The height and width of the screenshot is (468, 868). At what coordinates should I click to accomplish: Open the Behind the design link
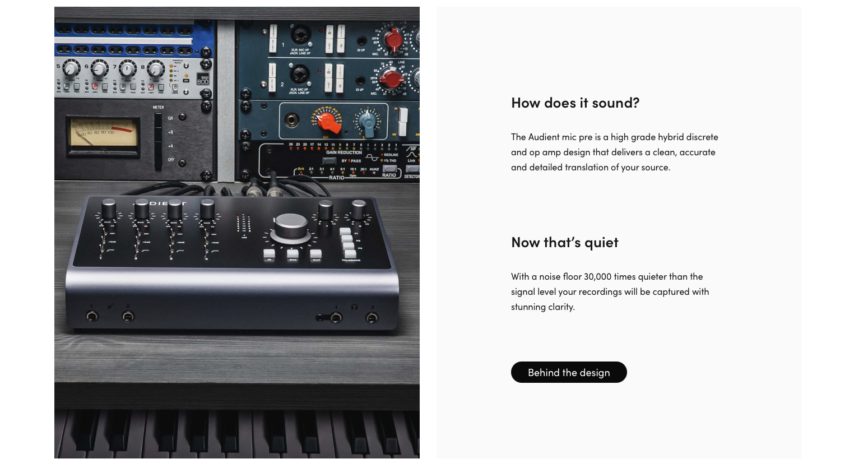click(x=569, y=372)
